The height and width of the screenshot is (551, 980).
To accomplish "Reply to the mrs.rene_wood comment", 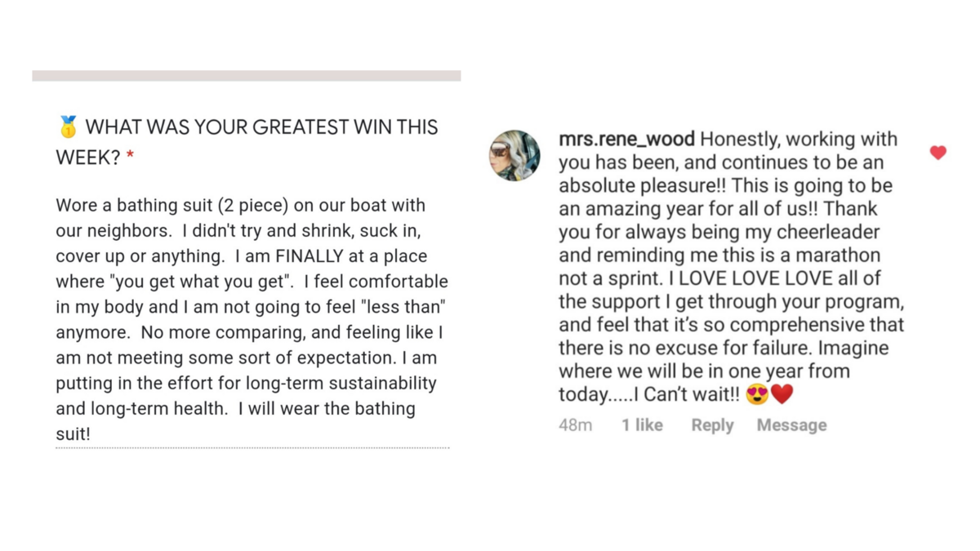I will [x=712, y=425].
